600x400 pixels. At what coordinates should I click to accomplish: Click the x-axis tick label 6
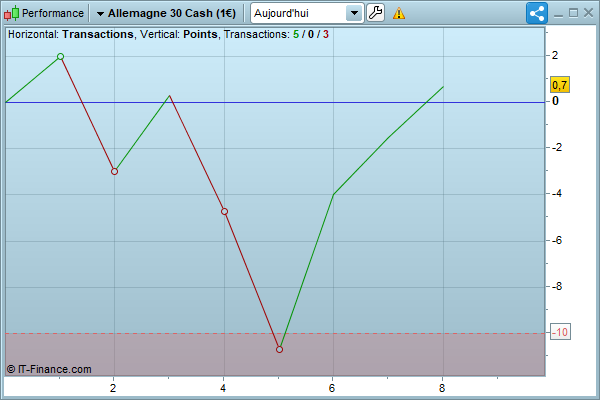332,388
